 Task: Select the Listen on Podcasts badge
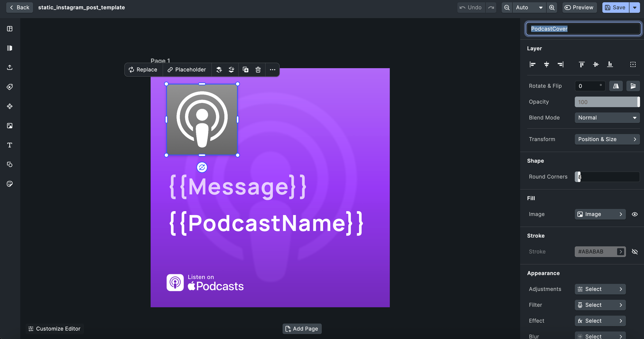tap(205, 283)
